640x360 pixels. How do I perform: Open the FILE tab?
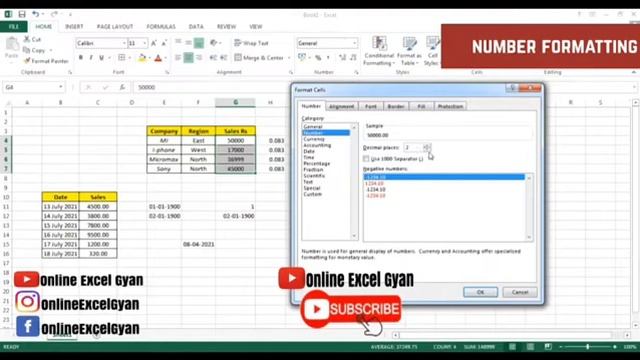(14, 27)
